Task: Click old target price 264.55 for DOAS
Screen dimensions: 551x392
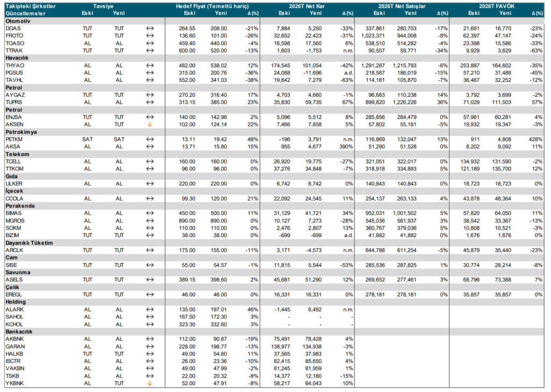Action: pyautogui.click(x=187, y=28)
